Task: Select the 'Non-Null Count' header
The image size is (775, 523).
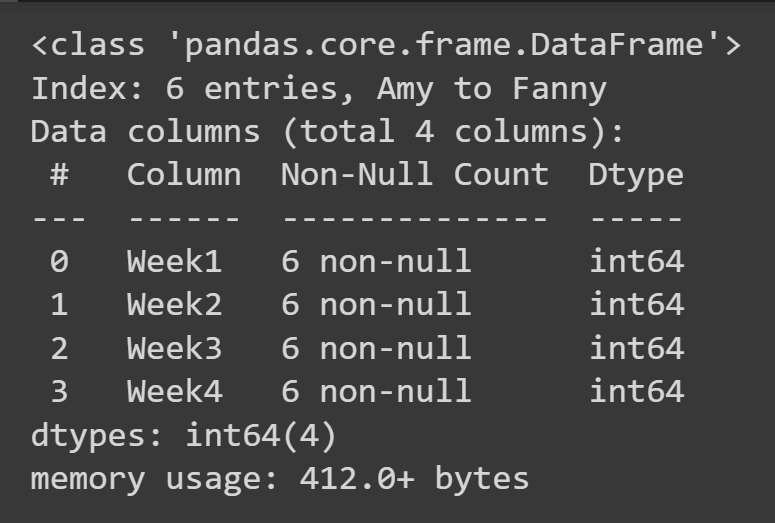Action: pos(414,175)
